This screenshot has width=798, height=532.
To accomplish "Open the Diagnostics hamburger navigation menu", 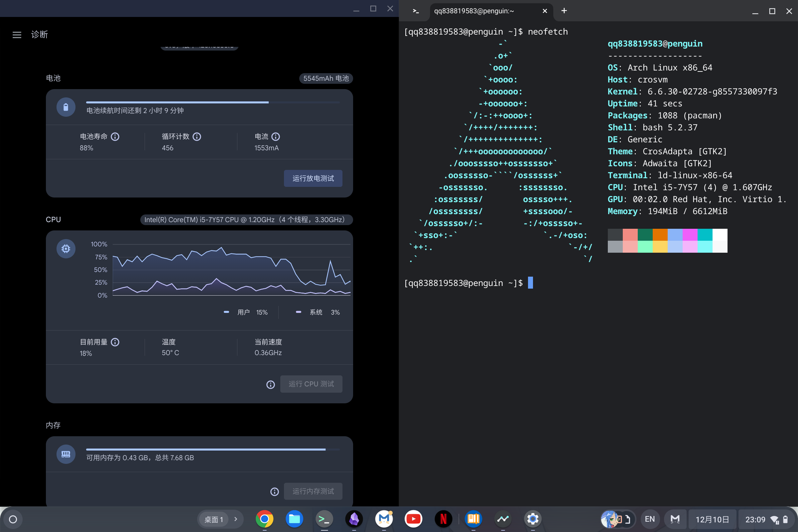I will [17, 35].
